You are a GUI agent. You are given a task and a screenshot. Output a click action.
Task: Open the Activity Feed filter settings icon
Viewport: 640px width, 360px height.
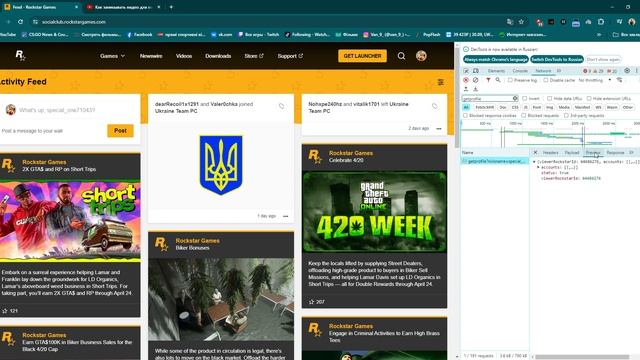coord(441,82)
